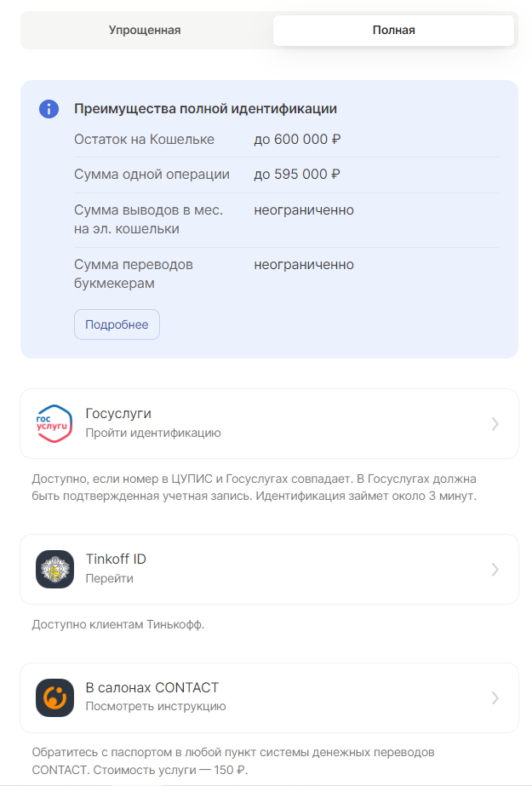Open Tinkoff ID via its chevron arrow
The height and width of the screenshot is (786, 532).
point(495,569)
